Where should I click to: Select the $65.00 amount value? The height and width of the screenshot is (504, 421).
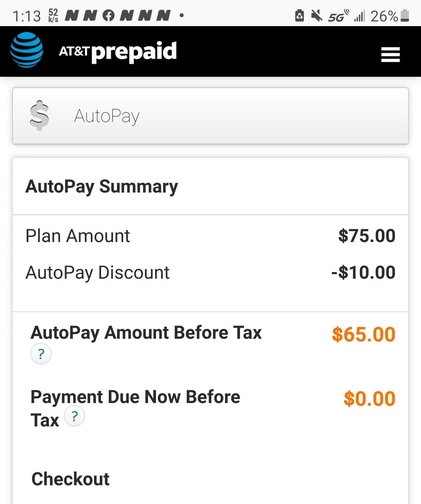pyautogui.click(x=363, y=334)
